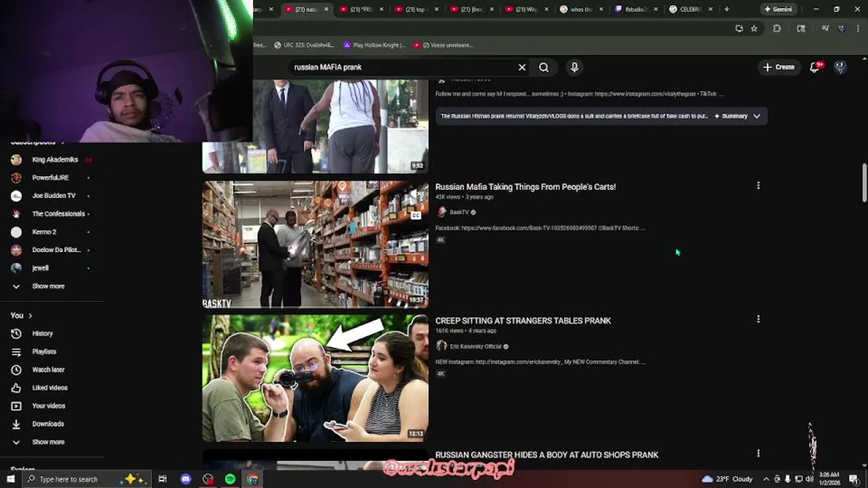Open the install app icon in address bar
The width and height of the screenshot is (868, 488).
[x=739, y=28]
